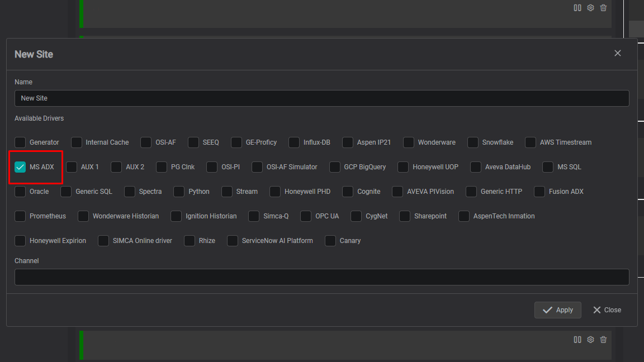
Task: Click into the Channel input field
Action: click(x=321, y=277)
